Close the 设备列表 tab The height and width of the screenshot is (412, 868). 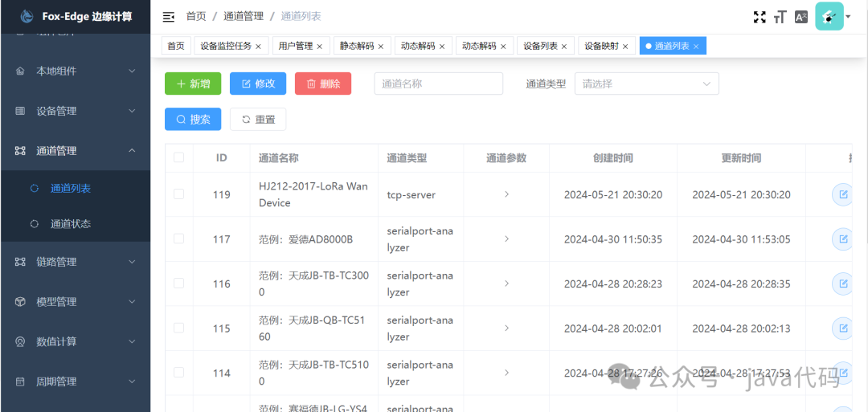(x=564, y=47)
